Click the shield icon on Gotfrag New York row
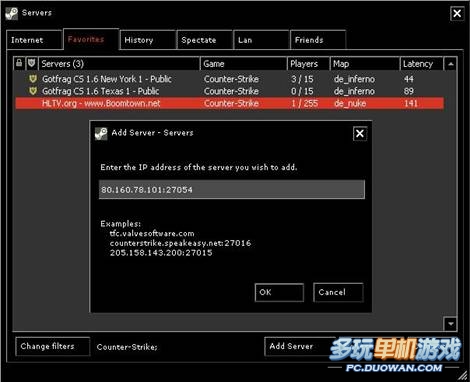 (x=33, y=79)
